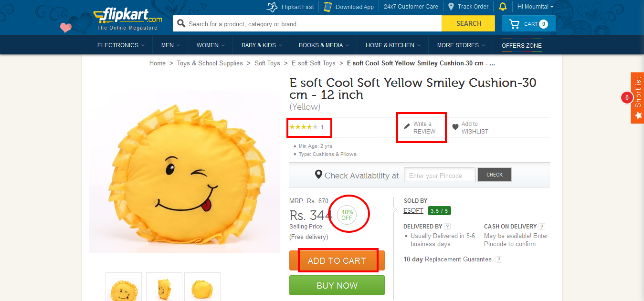Screen dimensions: 644x301
Task: Click the Replacement Guarantee question mark icon
Action: (x=498, y=259)
